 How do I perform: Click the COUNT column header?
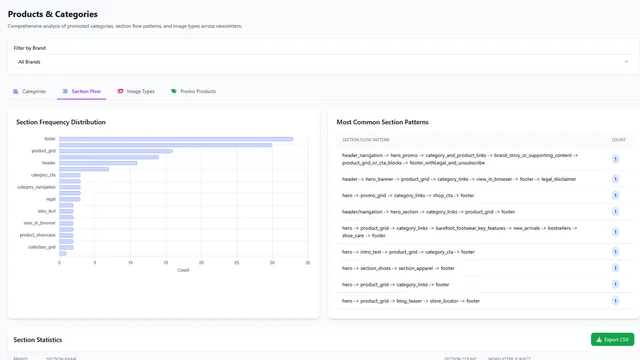click(x=618, y=140)
